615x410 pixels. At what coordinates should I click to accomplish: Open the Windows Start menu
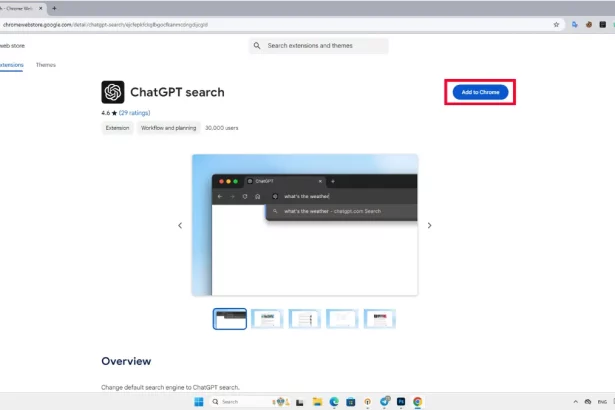tap(198, 401)
